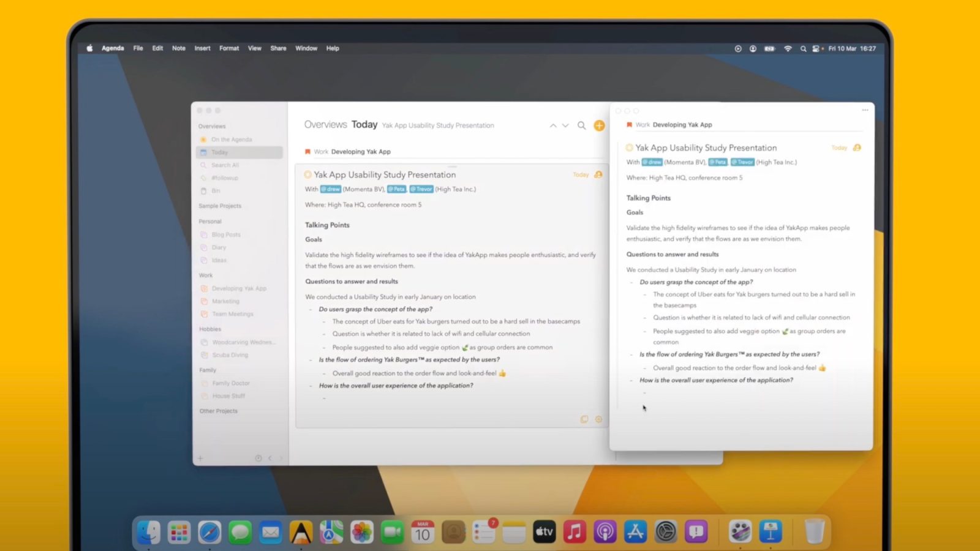Image resolution: width=980 pixels, height=551 pixels.
Task: Jump to next note with down chevron
Action: click(565, 126)
